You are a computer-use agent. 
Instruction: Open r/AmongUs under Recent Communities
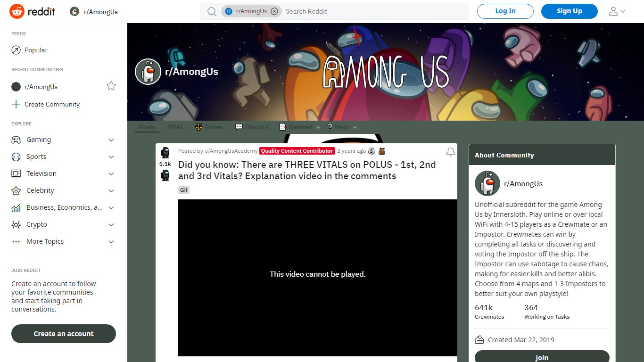coord(41,87)
